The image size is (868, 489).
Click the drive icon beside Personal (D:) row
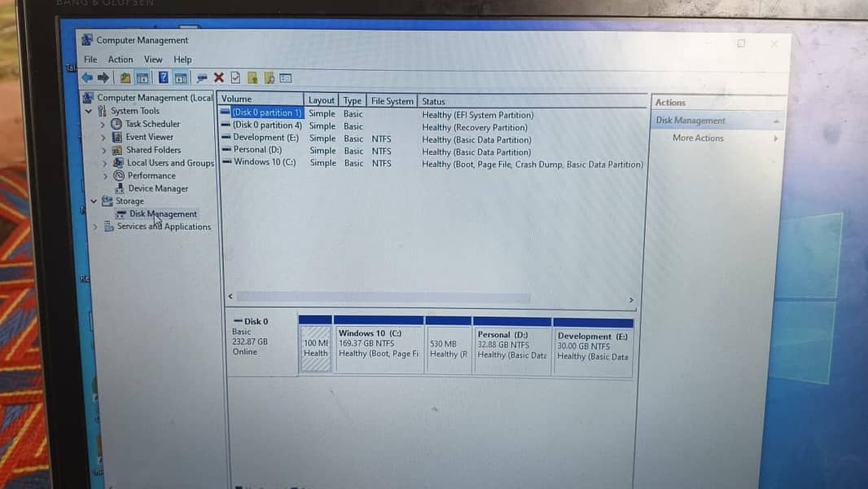click(226, 149)
